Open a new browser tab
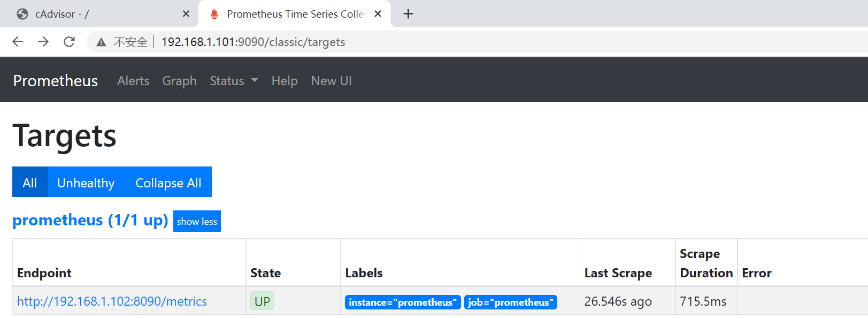This screenshot has height=318, width=868. (x=408, y=14)
